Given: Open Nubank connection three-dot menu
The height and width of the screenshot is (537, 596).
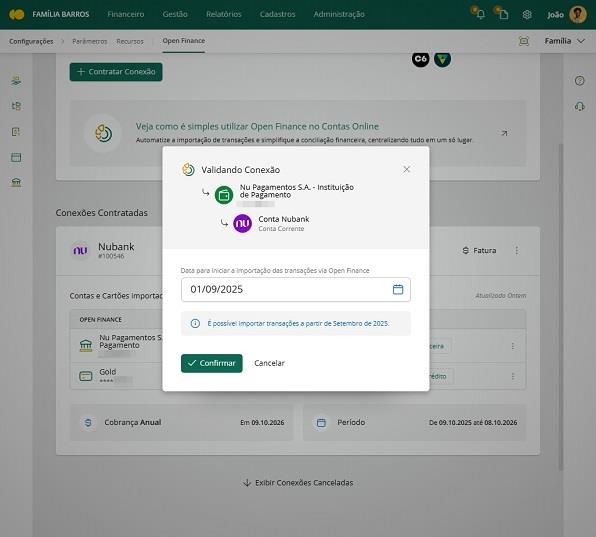Looking at the screenshot, I should coord(517,250).
